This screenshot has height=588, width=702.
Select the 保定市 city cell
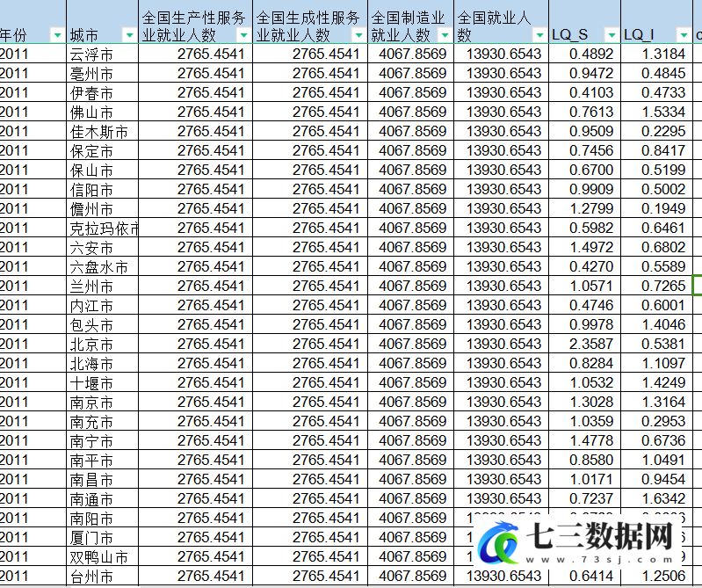102,150
